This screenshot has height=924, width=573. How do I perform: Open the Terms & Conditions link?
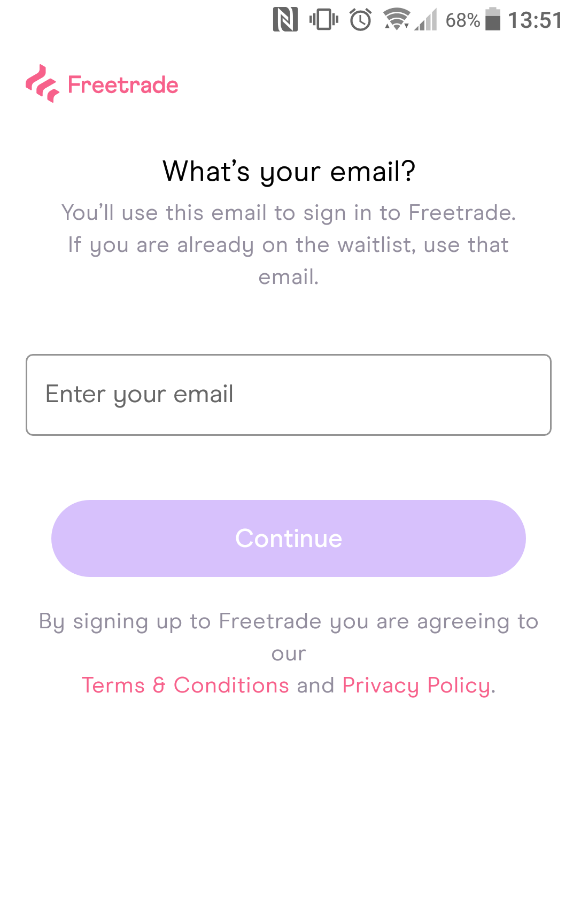click(x=185, y=686)
